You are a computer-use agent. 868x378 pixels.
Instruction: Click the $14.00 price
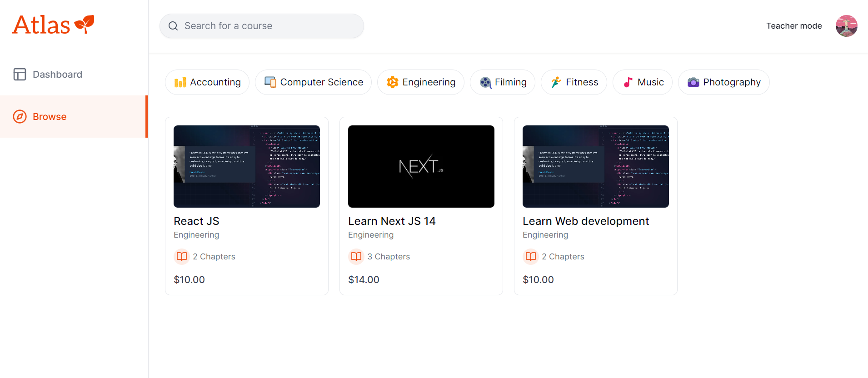pos(364,280)
